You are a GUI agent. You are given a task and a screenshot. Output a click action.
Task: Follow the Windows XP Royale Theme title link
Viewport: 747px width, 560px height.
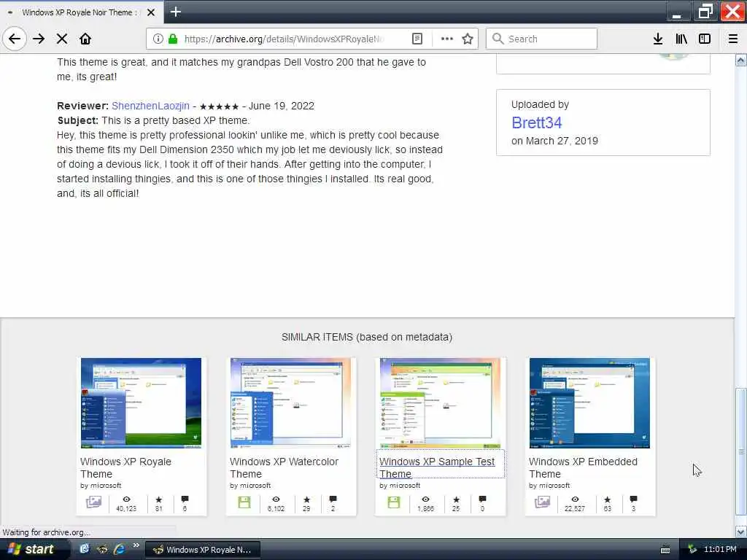pos(125,467)
